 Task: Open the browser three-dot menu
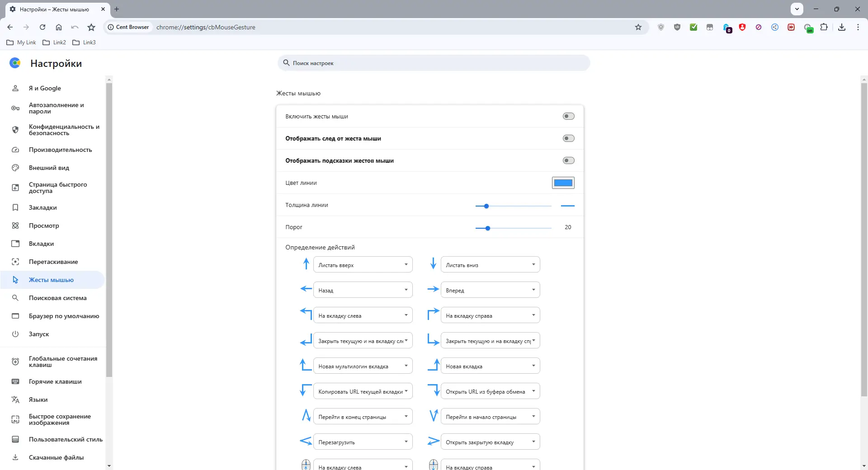point(858,27)
